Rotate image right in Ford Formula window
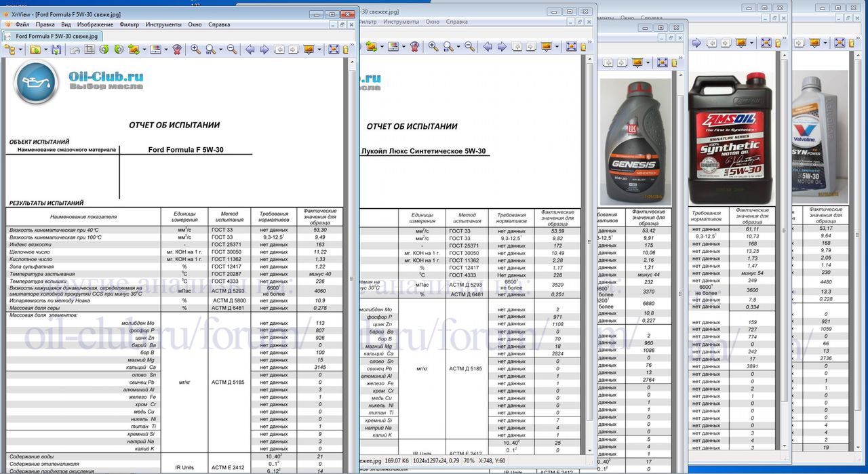 click(119, 50)
